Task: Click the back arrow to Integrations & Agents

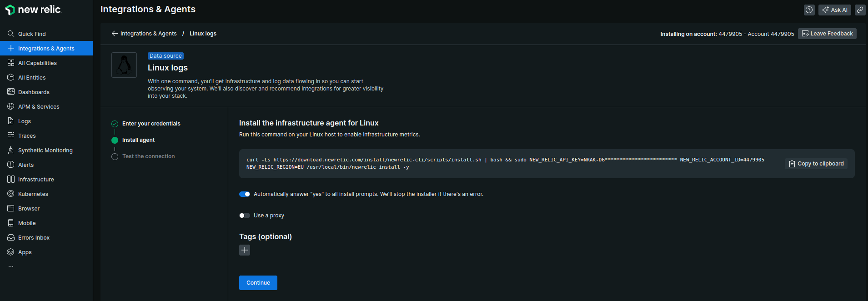Action: [x=115, y=34]
